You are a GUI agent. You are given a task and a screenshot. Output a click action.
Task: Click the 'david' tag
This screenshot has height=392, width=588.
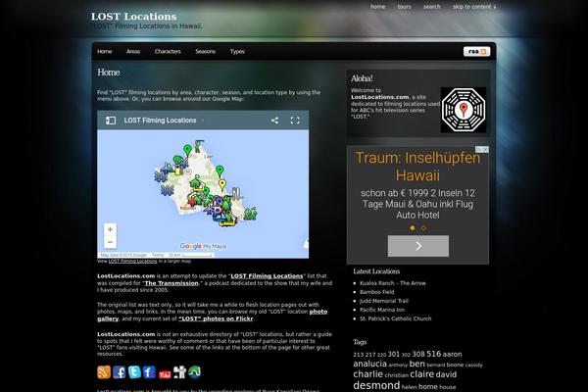pos(446,374)
